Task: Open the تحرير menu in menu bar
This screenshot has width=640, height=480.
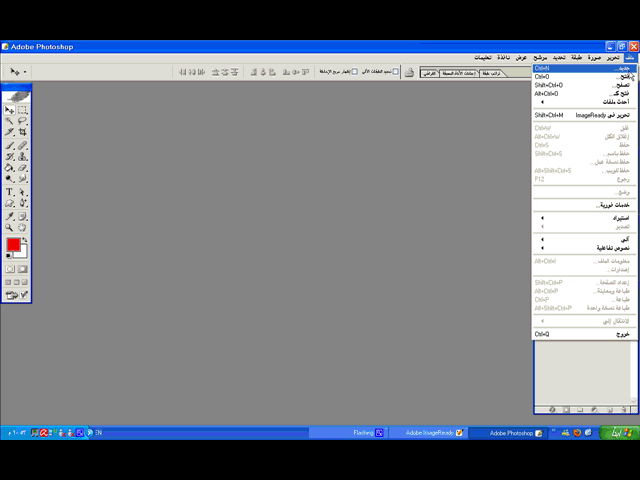Action: point(613,58)
